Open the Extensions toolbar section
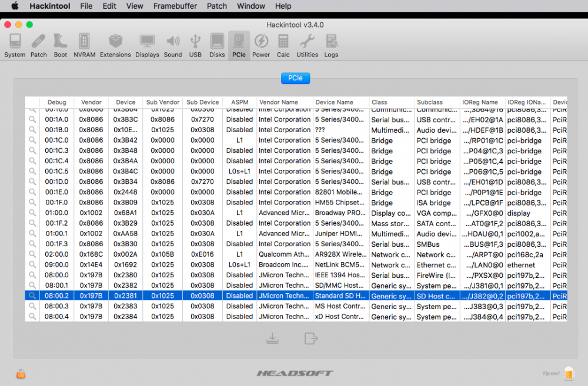Screen dimensions: 588x386 coord(115,46)
